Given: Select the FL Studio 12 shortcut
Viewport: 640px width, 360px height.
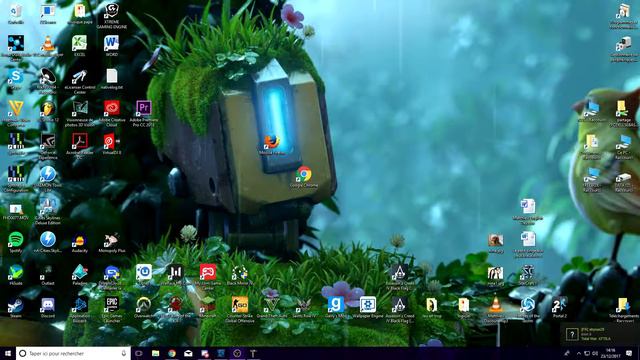Looking at the screenshot, I should [x=48, y=112].
